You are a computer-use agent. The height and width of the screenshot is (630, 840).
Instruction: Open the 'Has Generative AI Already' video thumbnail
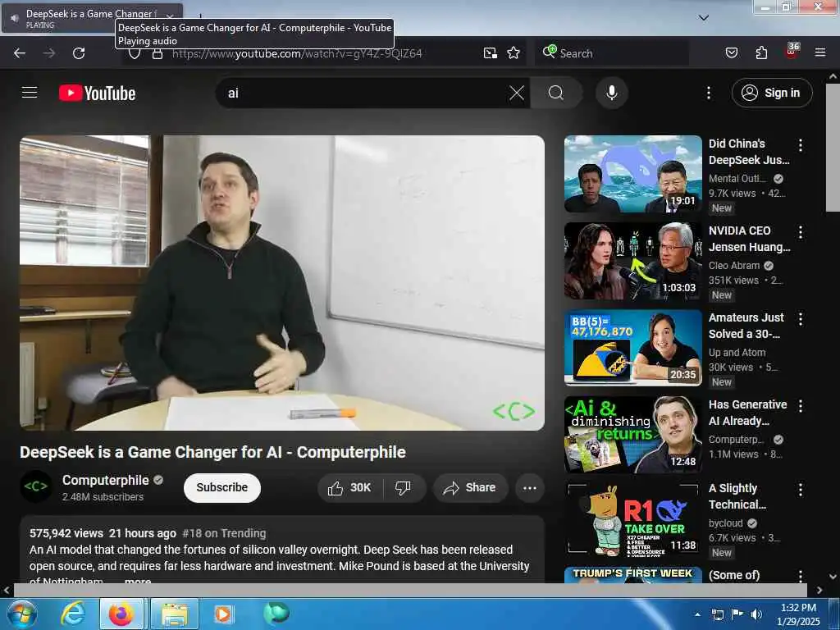click(632, 435)
